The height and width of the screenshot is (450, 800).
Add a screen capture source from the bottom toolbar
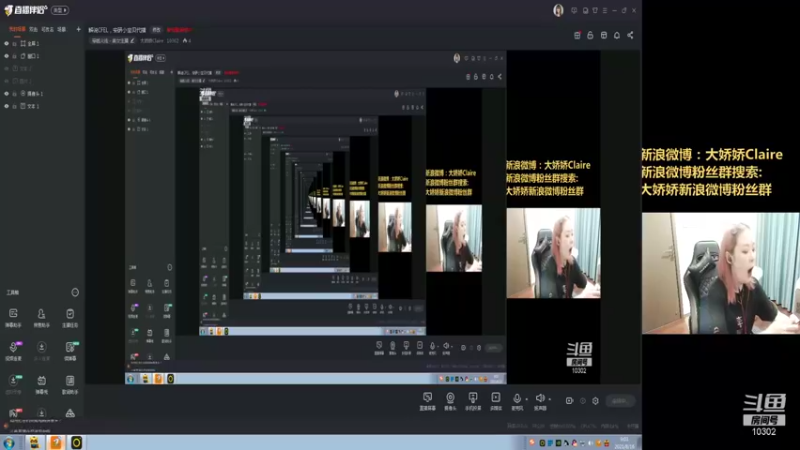click(x=428, y=401)
